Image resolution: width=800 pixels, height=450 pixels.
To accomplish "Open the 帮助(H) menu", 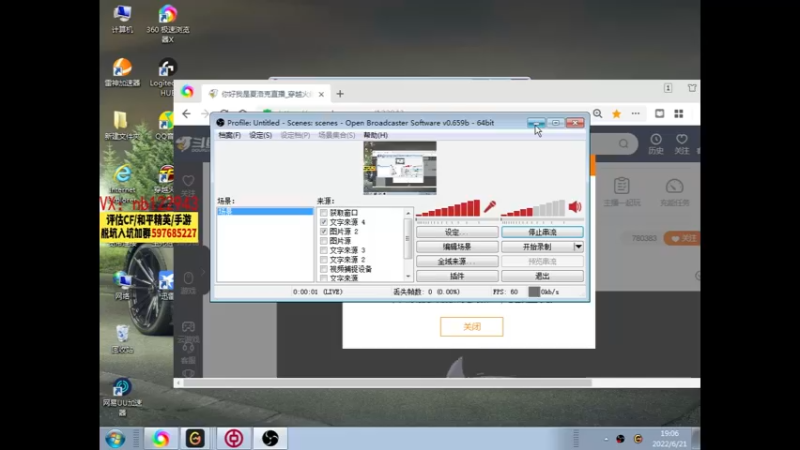I will (x=376, y=135).
